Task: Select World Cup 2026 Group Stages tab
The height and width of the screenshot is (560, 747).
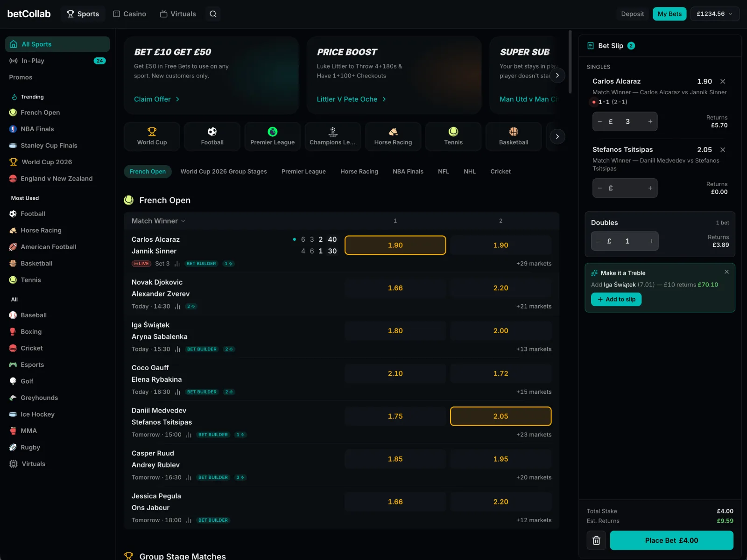Action: [x=224, y=171]
